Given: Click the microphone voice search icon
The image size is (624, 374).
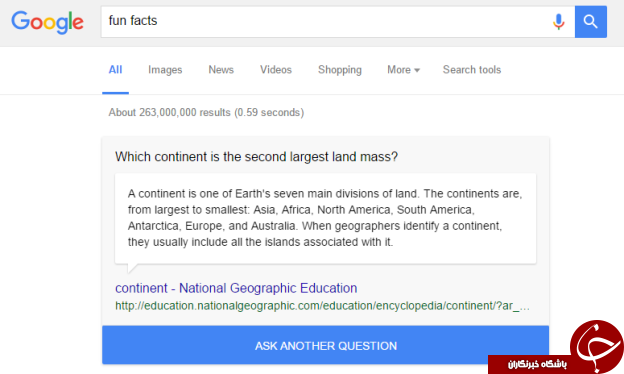Looking at the screenshot, I should pyautogui.click(x=558, y=22).
